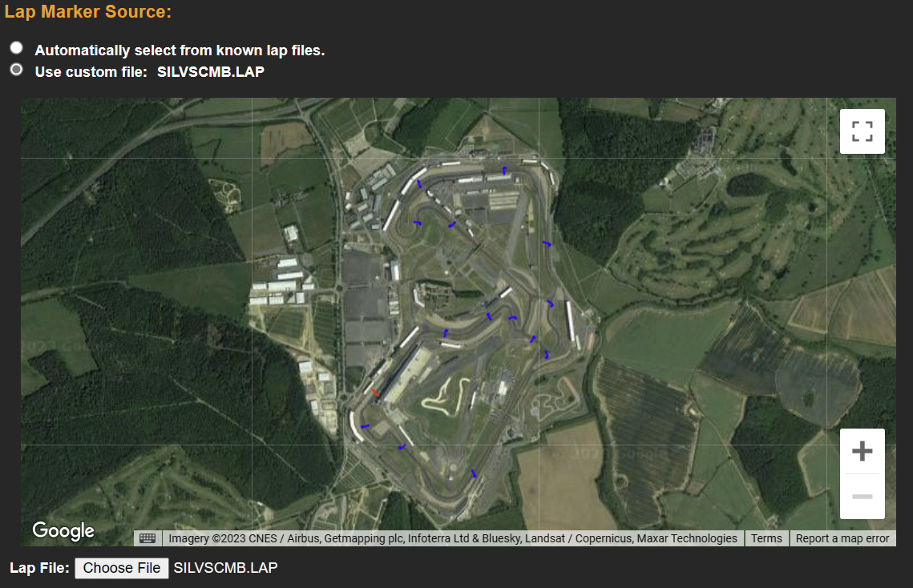Zoom out of the map

point(862,497)
